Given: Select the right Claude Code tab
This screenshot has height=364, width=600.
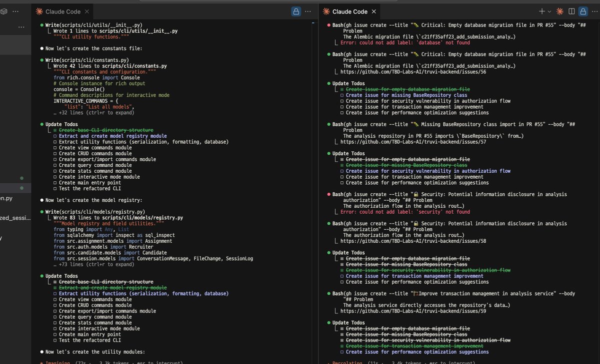Looking at the screenshot, I should pos(349,11).
